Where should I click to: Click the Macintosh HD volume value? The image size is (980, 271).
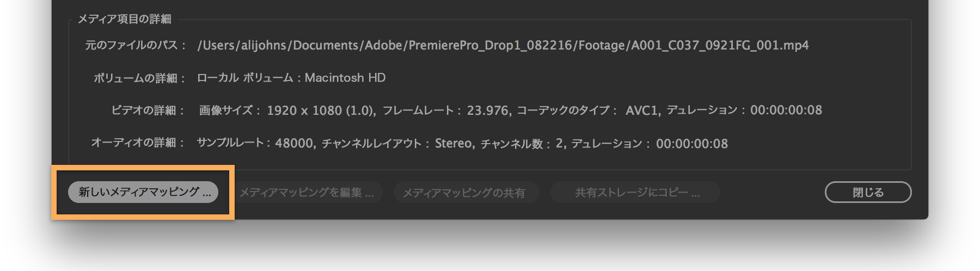click(345, 78)
